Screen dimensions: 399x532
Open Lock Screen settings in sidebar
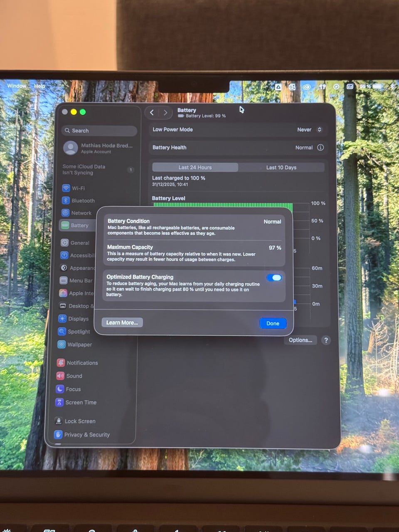click(76, 421)
